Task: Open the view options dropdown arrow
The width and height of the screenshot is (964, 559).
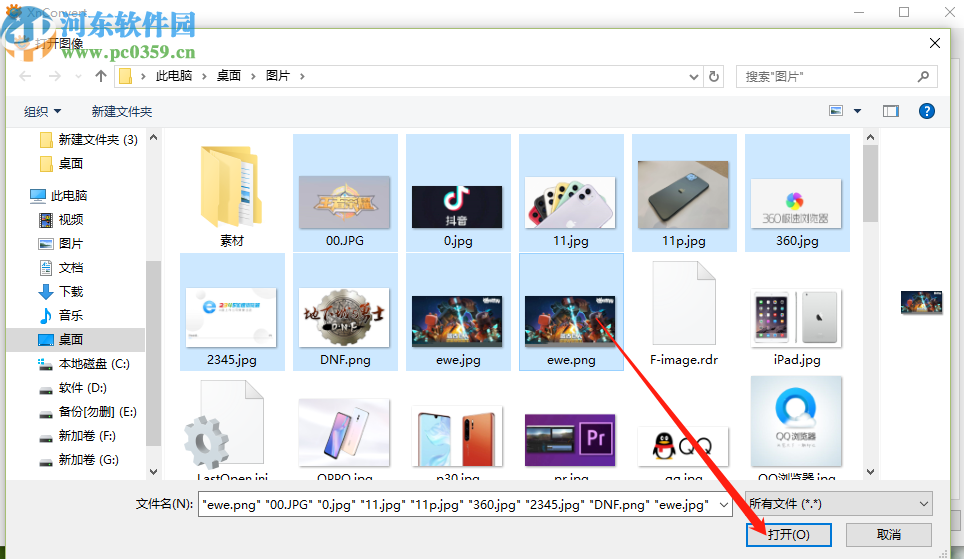Action: tap(858, 111)
